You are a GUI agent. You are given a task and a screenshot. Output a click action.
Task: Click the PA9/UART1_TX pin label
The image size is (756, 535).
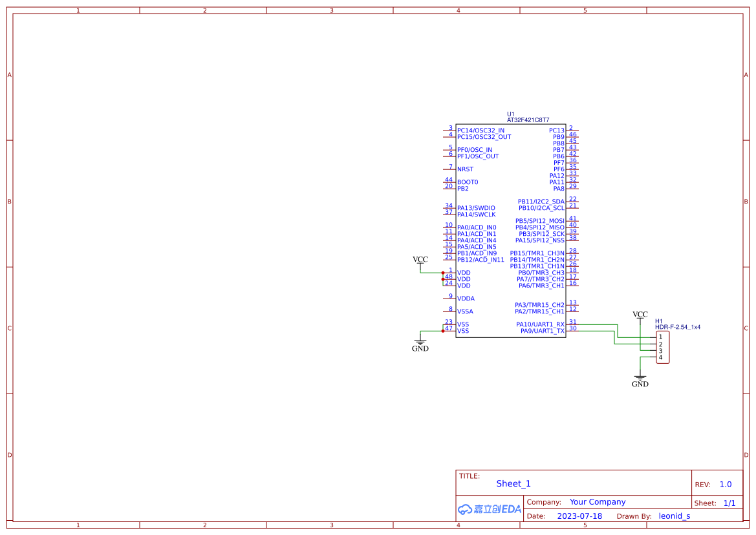click(x=543, y=331)
